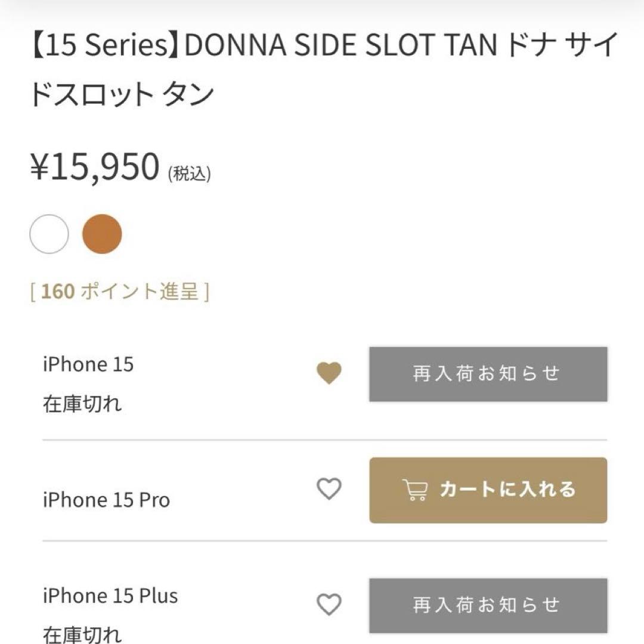Click 再入荷お知らせ for iPhone 15 Plus

point(488,604)
